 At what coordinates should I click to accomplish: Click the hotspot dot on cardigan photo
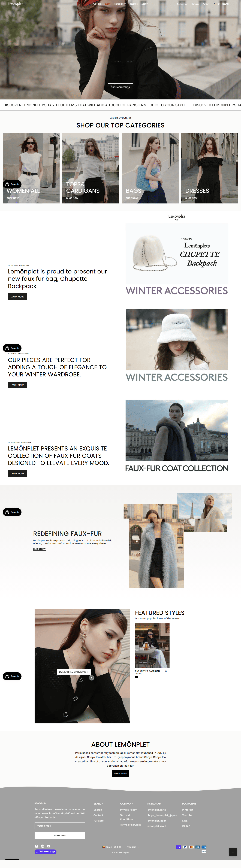(91, 678)
